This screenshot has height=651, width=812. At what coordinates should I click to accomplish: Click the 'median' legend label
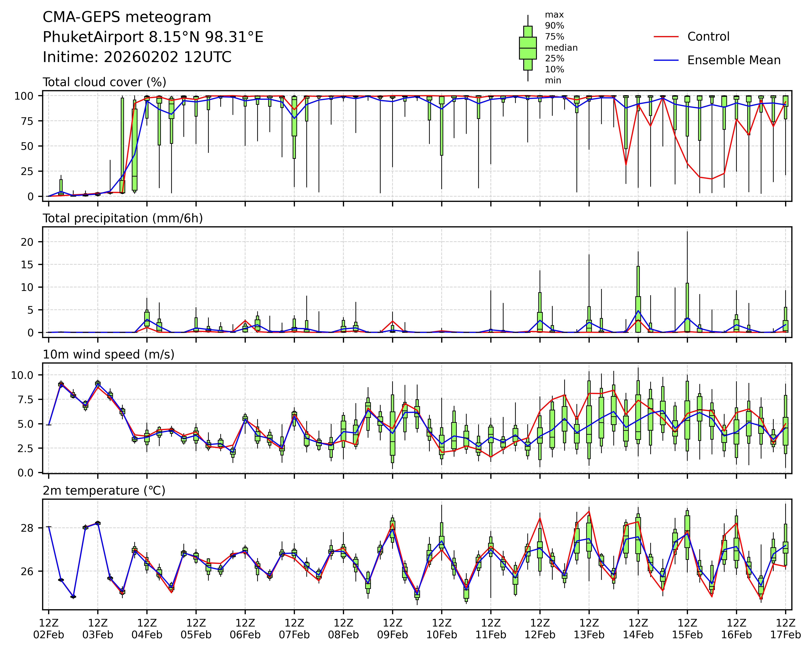point(561,48)
